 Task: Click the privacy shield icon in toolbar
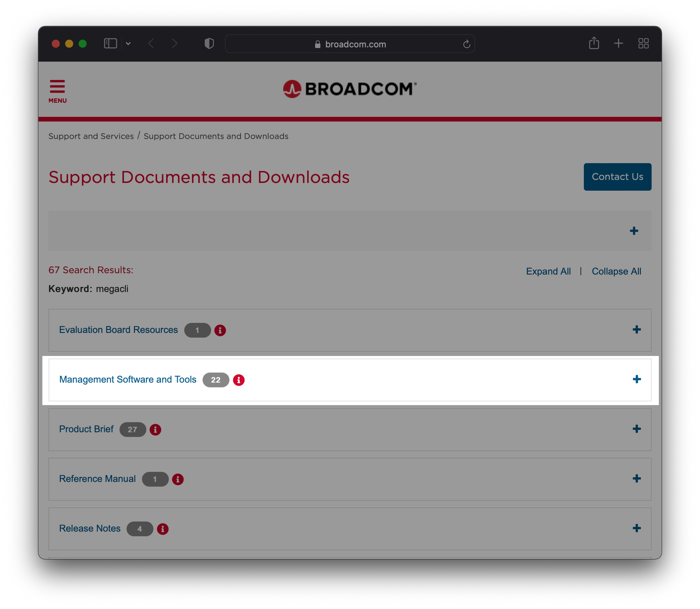209,43
